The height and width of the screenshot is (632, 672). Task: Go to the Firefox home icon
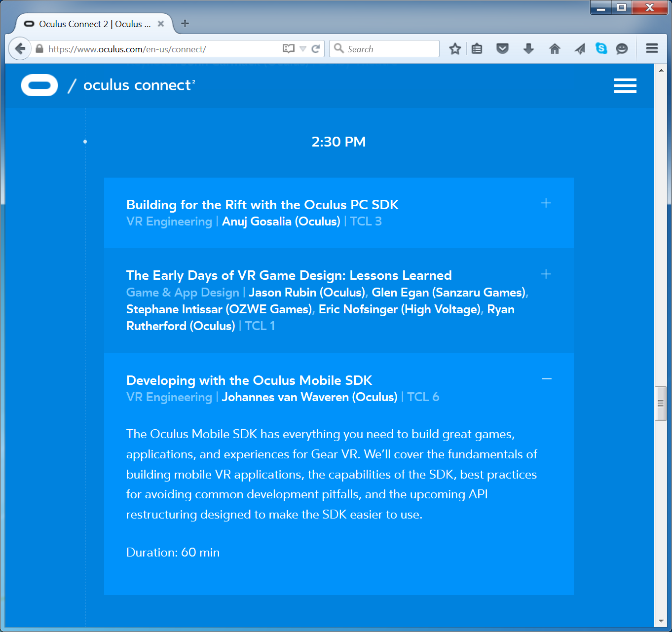pos(555,49)
